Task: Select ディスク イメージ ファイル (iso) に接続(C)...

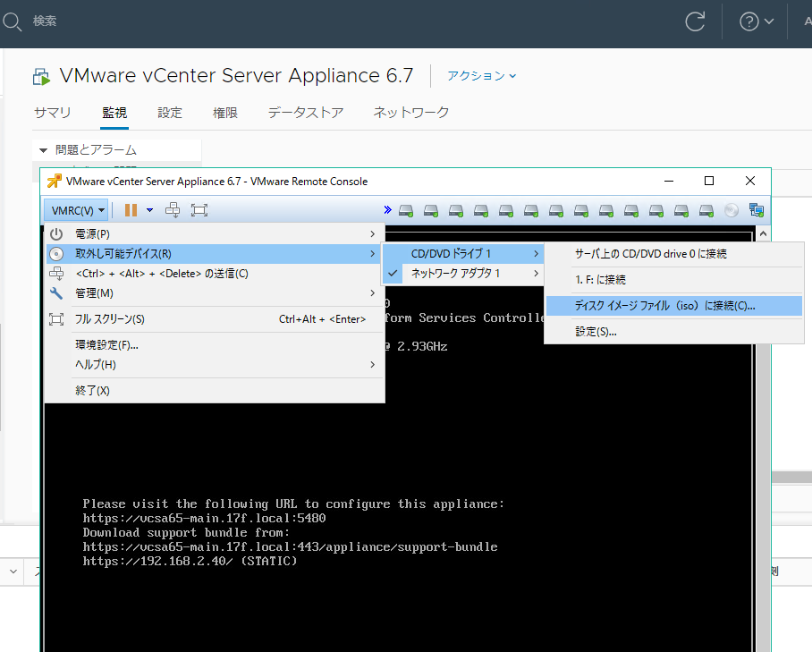Action: tap(674, 306)
